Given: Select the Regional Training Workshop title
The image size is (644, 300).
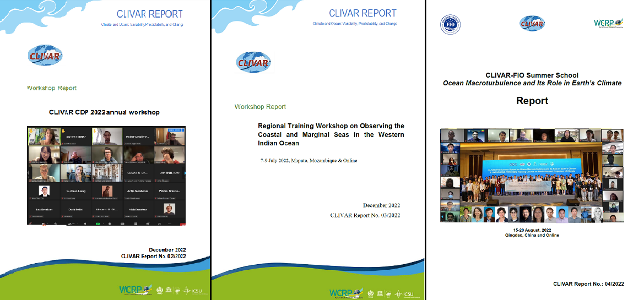Looking at the screenshot, I should pyautogui.click(x=331, y=134).
